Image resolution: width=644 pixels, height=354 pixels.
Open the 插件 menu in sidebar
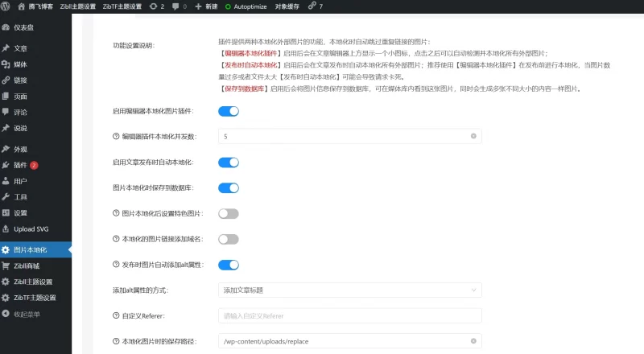[20, 165]
